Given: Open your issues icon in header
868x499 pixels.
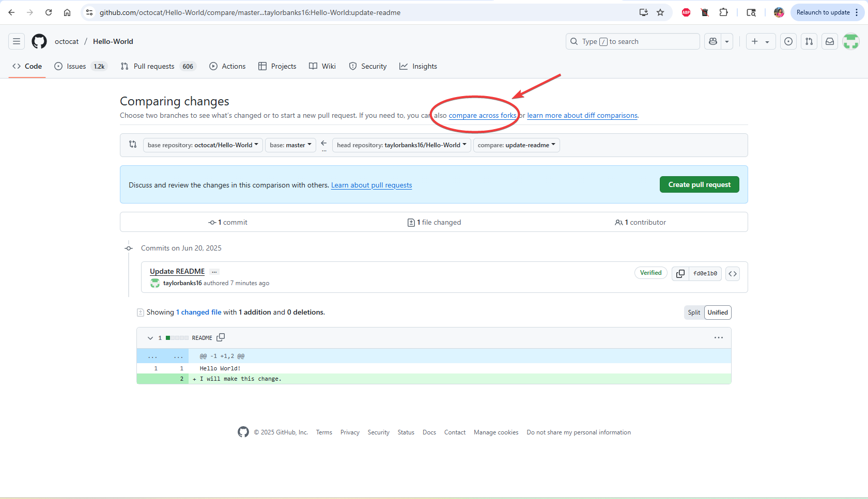Looking at the screenshot, I should 788,41.
